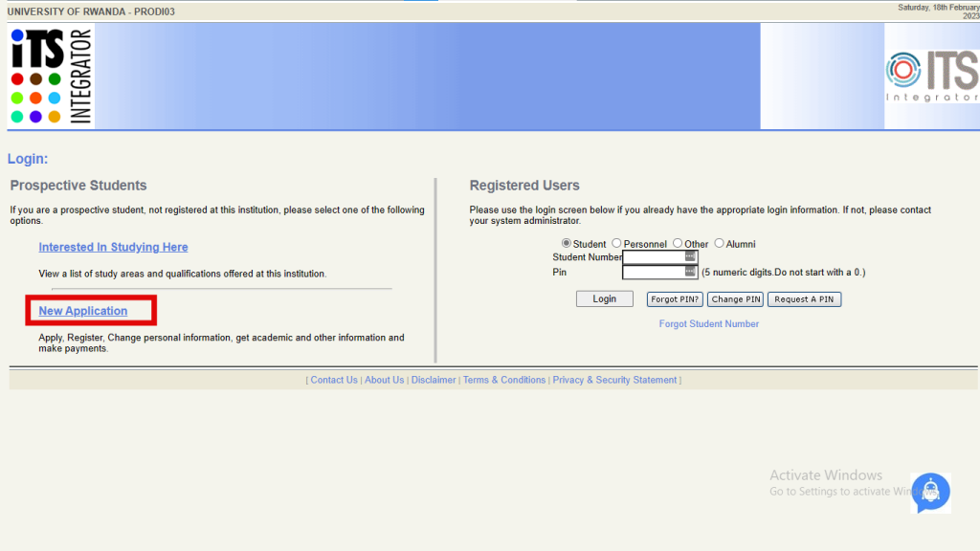
Task: Open the Privacy & Security Statement
Action: [x=613, y=380]
